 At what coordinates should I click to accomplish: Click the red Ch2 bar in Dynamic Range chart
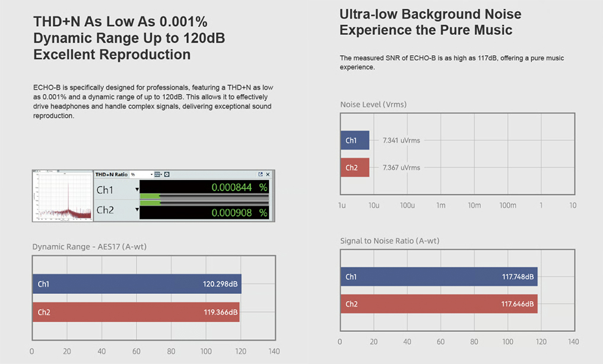pos(136,312)
